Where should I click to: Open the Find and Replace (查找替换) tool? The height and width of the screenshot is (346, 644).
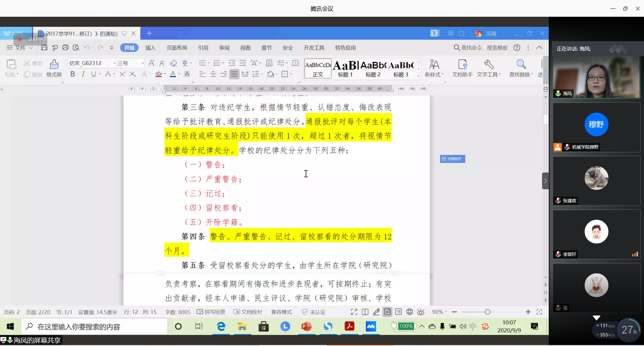point(521,68)
